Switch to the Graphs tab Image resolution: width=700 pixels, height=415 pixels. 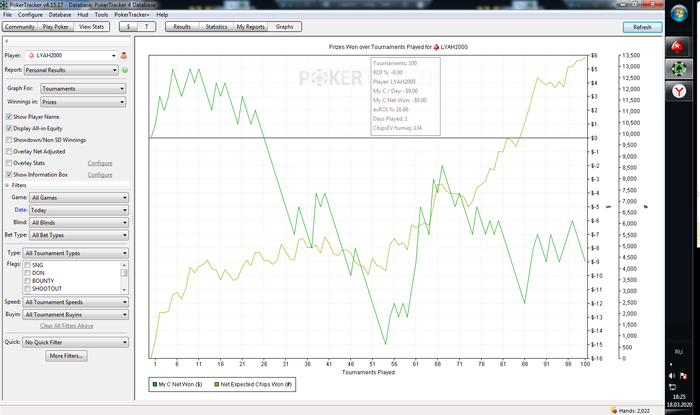click(x=284, y=27)
